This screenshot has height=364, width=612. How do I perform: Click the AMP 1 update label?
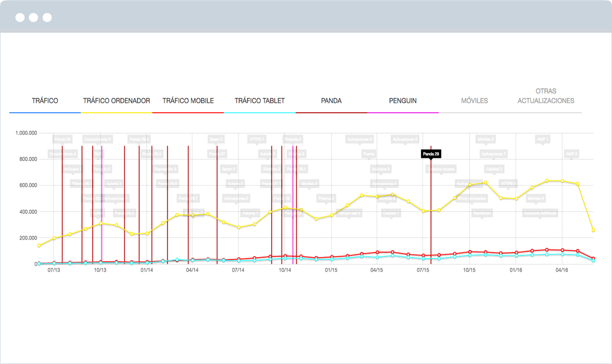(543, 139)
